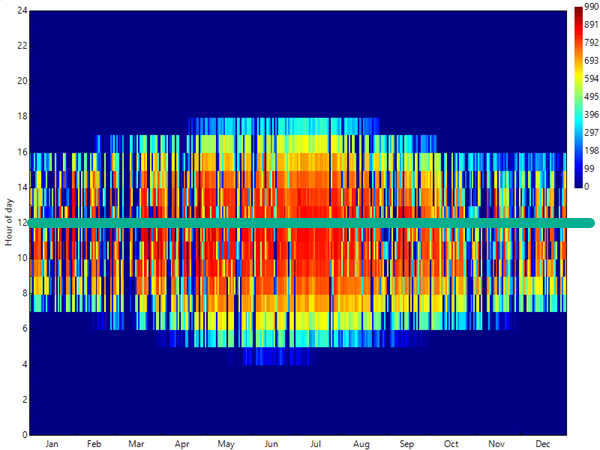Viewport: 600px width, 450px height.
Task: Select the 99 label on the color legend
Action: [591, 169]
